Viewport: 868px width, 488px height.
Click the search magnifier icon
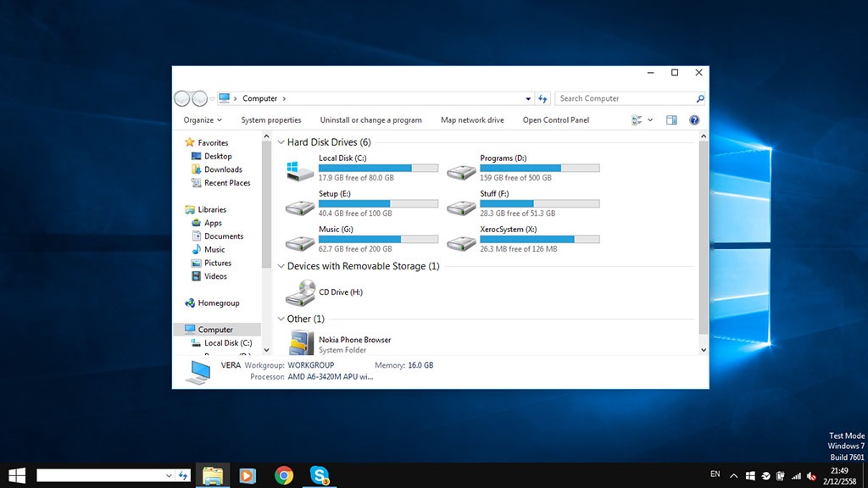coord(699,98)
